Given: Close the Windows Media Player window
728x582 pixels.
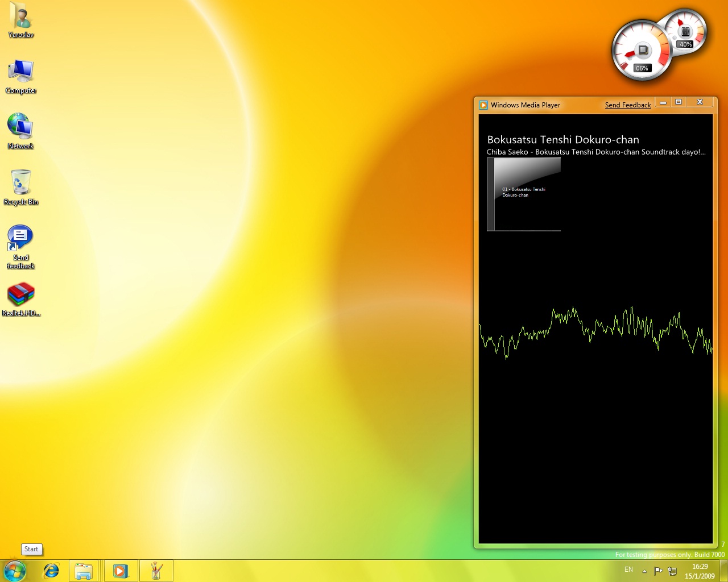Looking at the screenshot, I should point(700,102).
